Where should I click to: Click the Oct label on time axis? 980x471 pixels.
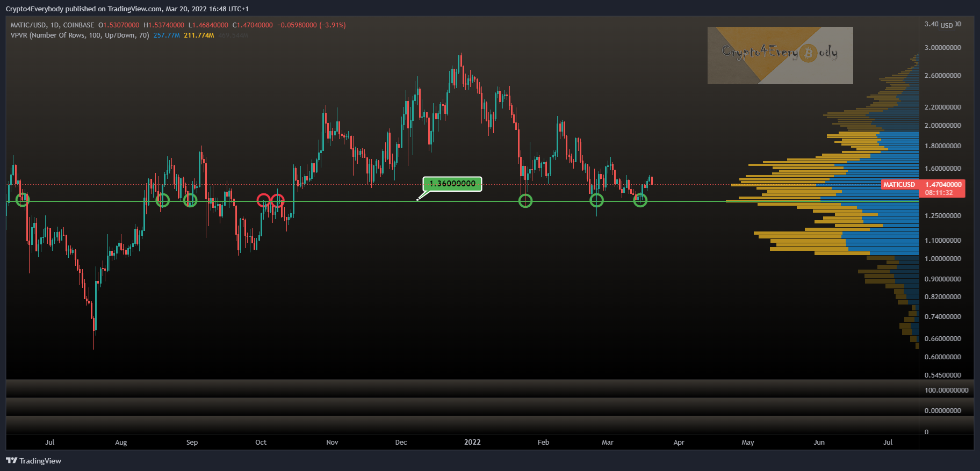pos(261,443)
